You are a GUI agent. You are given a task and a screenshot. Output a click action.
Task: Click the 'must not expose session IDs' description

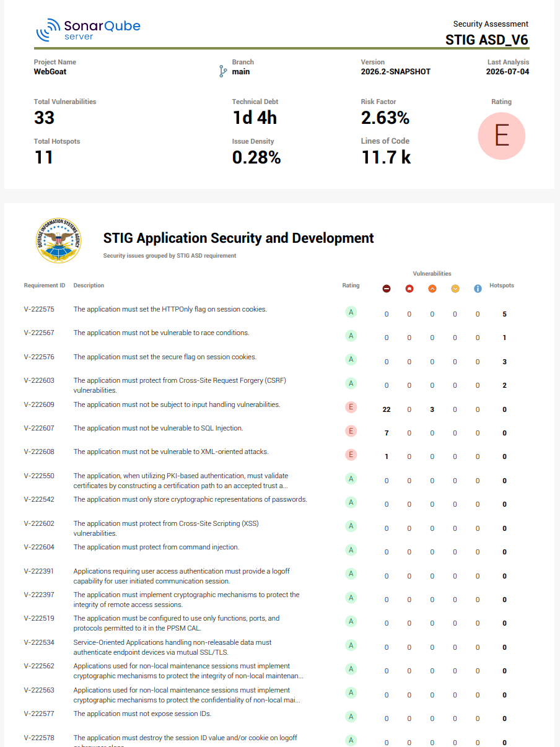(x=142, y=714)
